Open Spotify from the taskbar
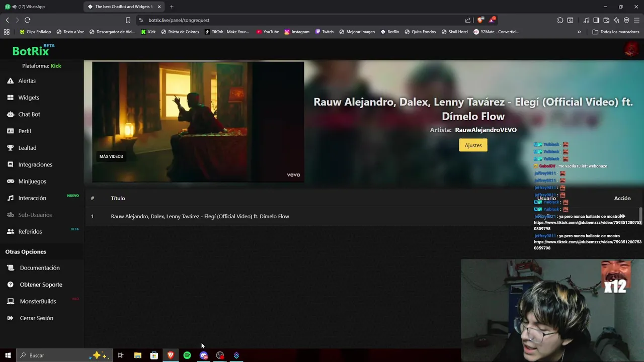This screenshot has width=644, height=362. pyautogui.click(x=187, y=355)
